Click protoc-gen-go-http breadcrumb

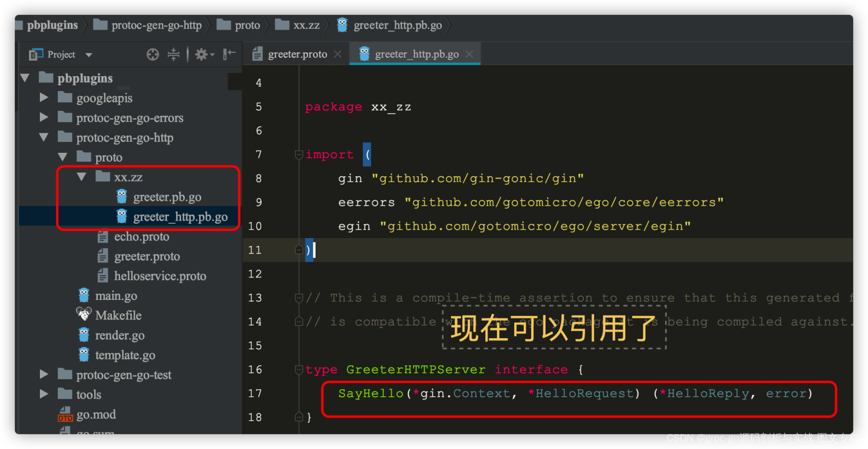pyautogui.click(x=156, y=25)
